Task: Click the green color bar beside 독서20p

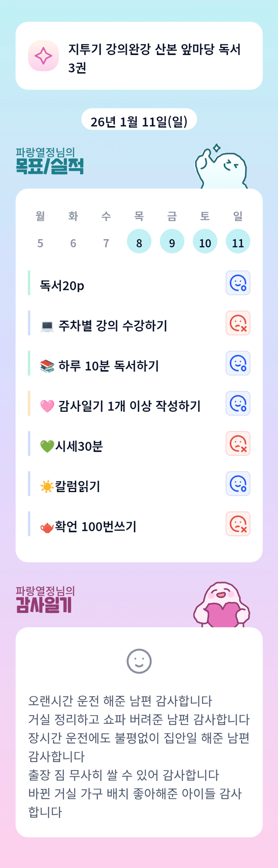Action: coord(29,283)
